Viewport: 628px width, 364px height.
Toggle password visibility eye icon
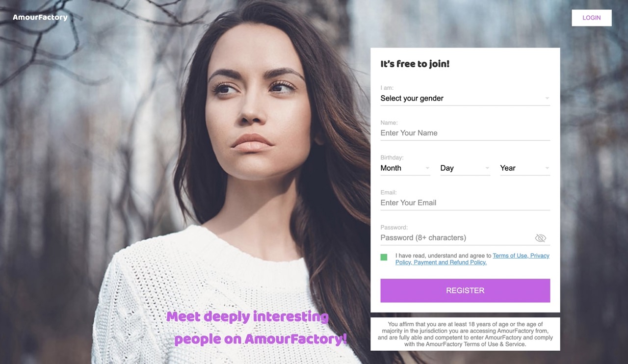pos(540,238)
